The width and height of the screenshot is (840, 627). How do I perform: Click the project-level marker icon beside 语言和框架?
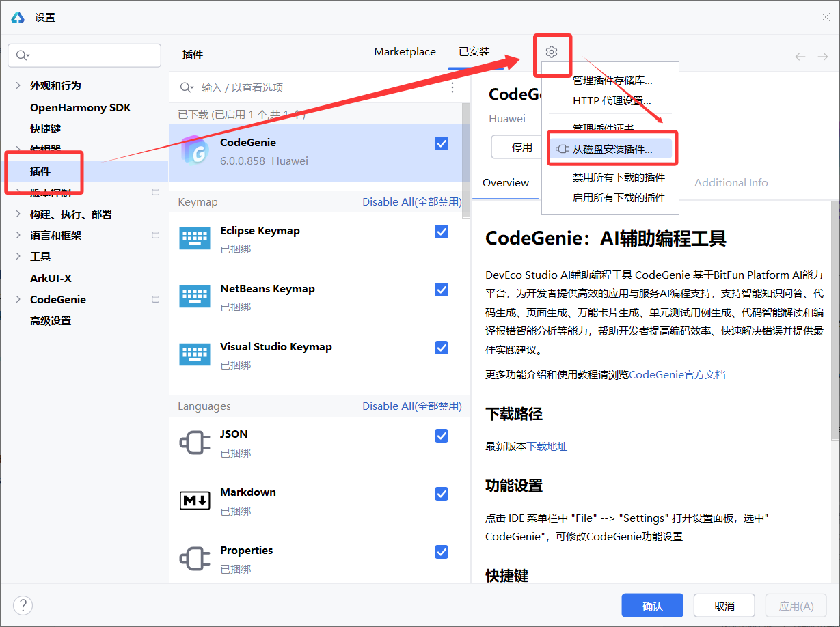click(x=155, y=235)
